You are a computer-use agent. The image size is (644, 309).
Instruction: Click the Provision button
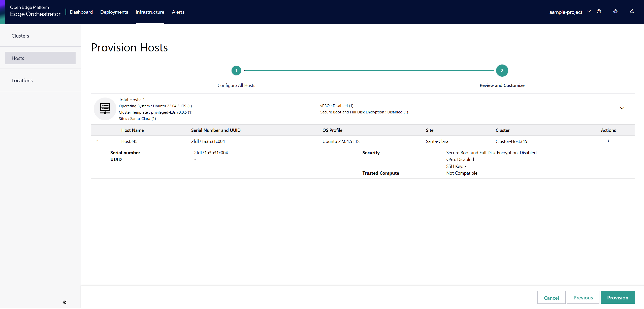tap(618, 298)
